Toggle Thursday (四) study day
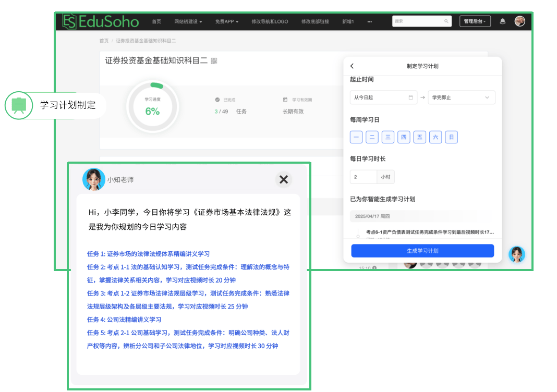Image resolution: width=557 pixels, height=392 pixels. pyautogui.click(x=404, y=138)
